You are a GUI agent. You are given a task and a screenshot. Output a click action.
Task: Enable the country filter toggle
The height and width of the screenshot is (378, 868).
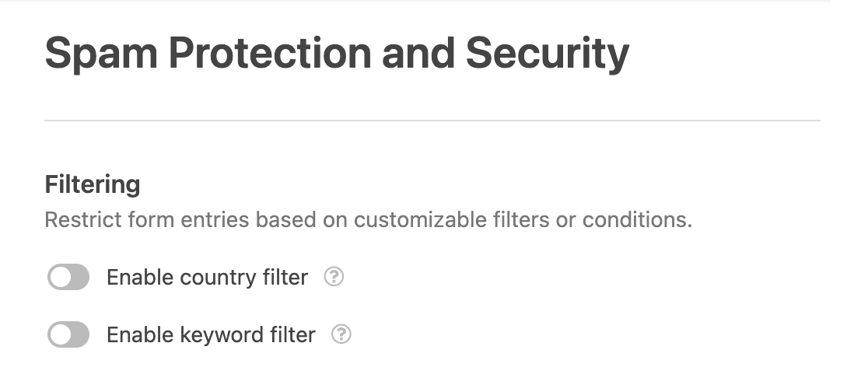[x=68, y=277]
